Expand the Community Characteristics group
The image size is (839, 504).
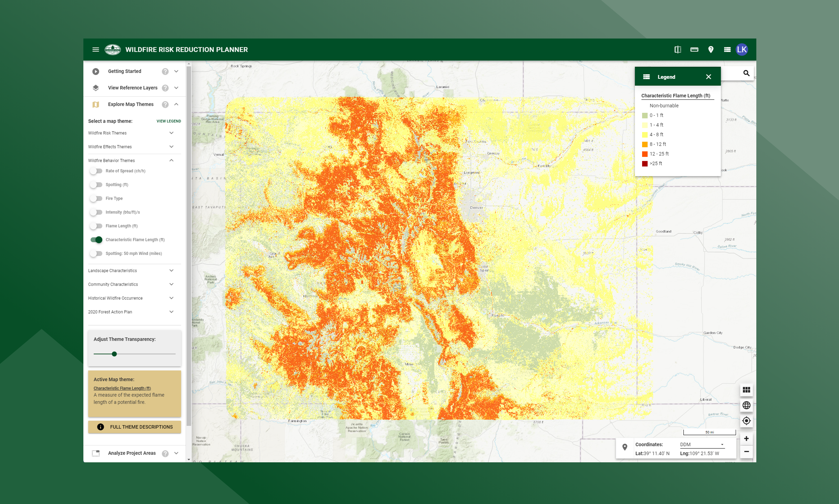pyautogui.click(x=171, y=284)
